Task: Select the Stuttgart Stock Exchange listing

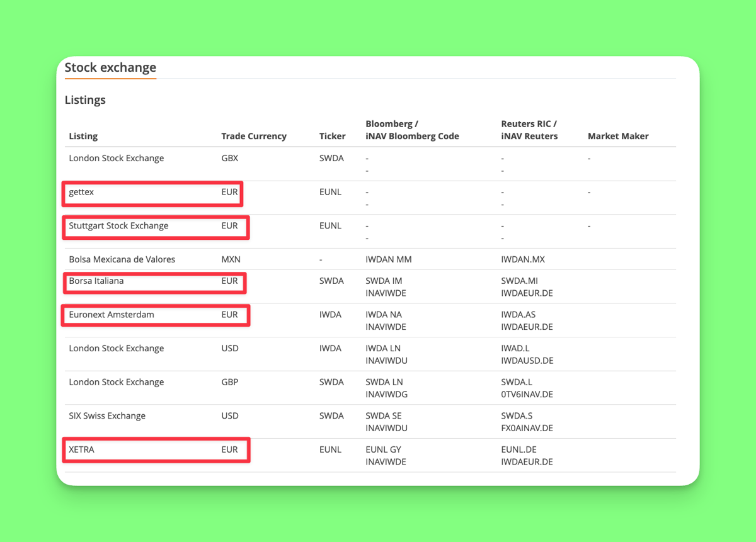Action: [118, 226]
